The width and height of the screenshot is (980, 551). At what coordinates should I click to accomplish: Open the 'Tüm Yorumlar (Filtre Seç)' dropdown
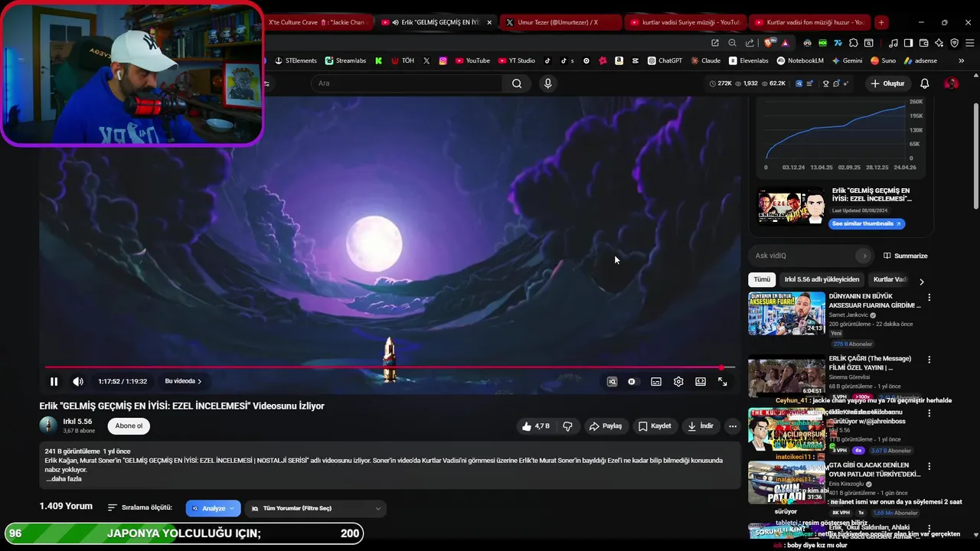315,508
